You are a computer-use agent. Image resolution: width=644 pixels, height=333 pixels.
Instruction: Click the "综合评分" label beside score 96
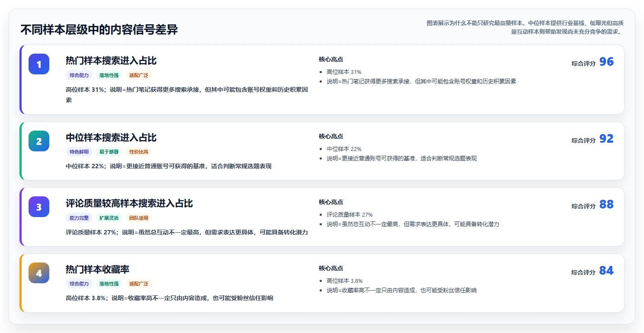coord(583,63)
